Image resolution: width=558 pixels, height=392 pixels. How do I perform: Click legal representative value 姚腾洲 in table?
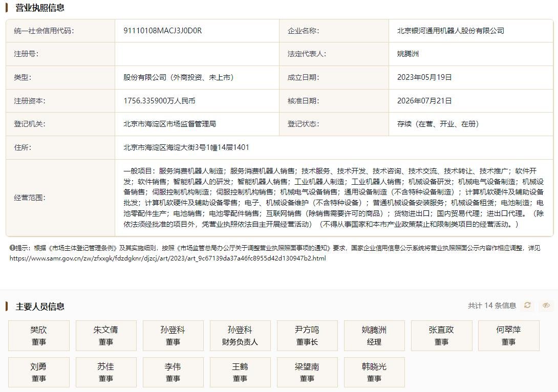coord(408,54)
